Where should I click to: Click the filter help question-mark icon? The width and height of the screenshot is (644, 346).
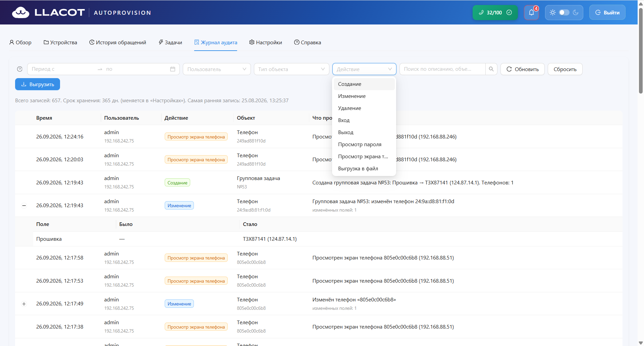click(20, 69)
